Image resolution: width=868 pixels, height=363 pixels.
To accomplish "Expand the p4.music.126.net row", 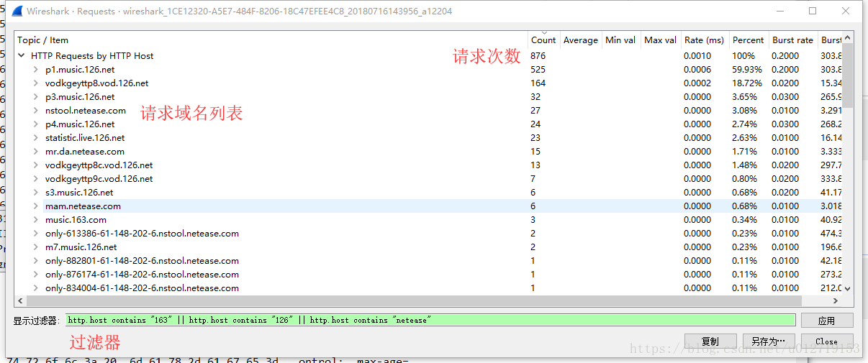I will pyautogui.click(x=35, y=124).
